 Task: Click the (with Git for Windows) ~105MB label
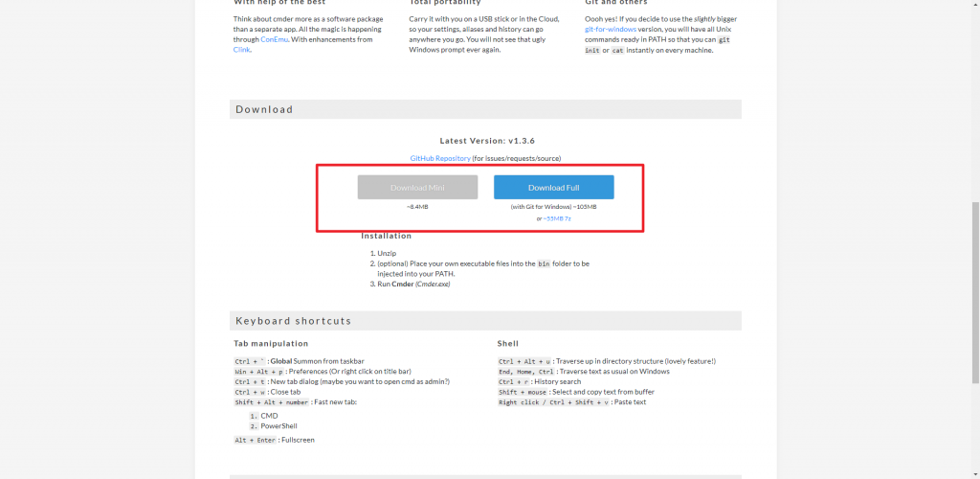[x=554, y=206]
